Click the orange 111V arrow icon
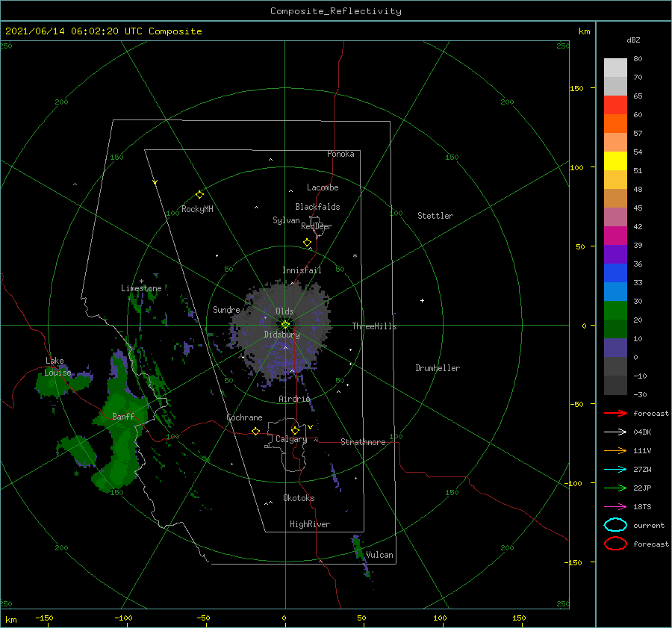 click(x=615, y=450)
